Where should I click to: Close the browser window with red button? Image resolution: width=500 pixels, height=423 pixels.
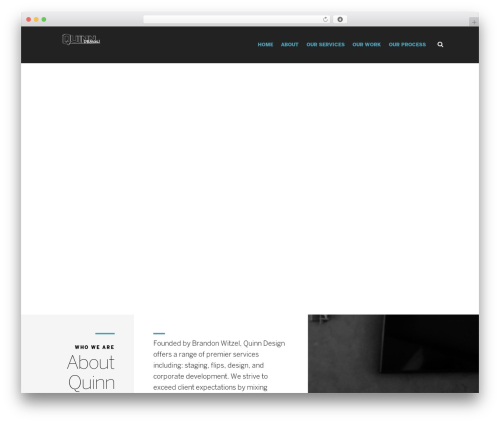(29, 20)
